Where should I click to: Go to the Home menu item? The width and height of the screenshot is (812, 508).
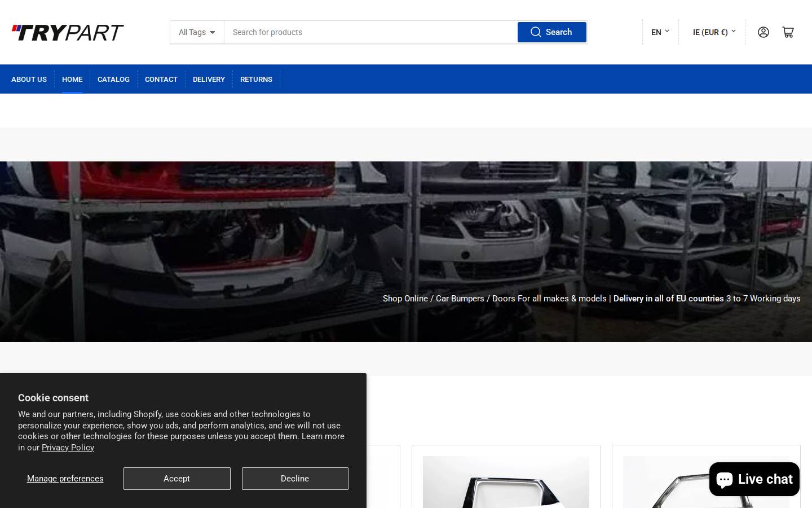coord(72,79)
